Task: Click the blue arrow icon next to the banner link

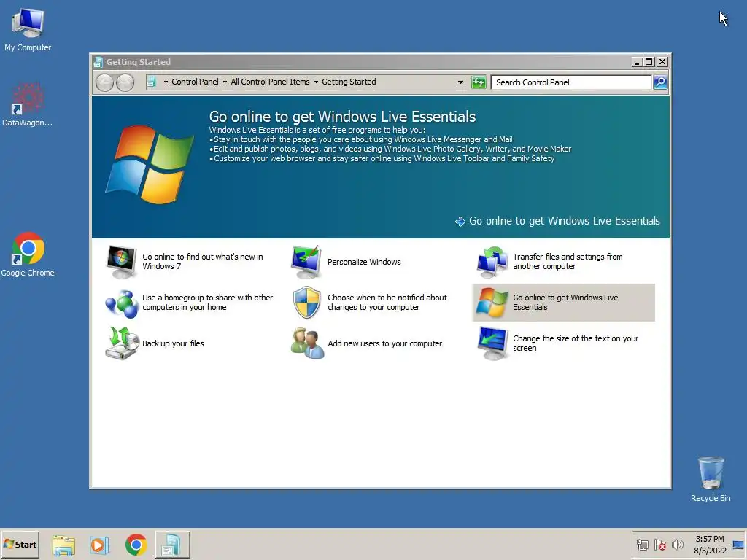Action: pyautogui.click(x=460, y=222)
